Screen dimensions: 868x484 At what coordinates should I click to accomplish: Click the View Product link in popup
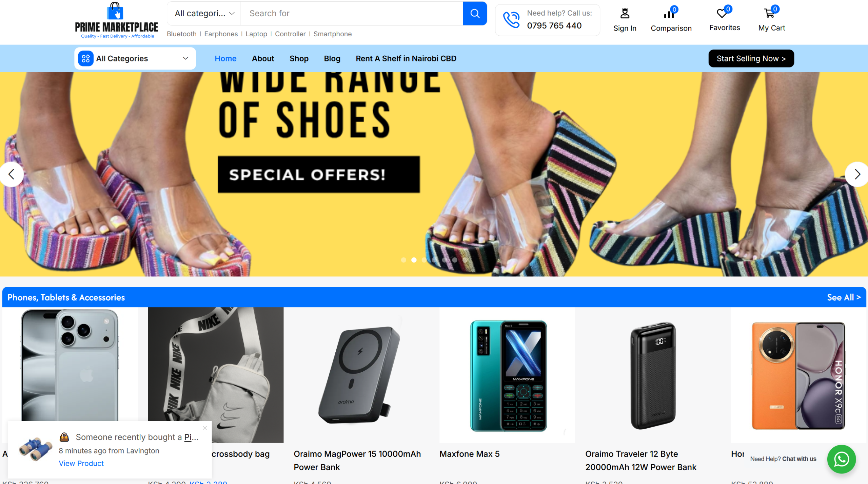(81, 463)
